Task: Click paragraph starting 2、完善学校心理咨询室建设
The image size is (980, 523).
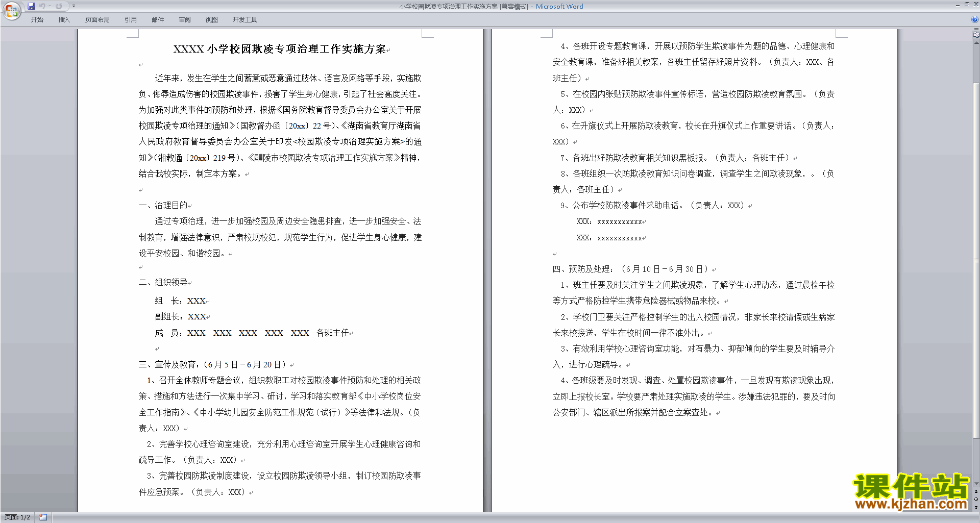Action: coord(280,452)
